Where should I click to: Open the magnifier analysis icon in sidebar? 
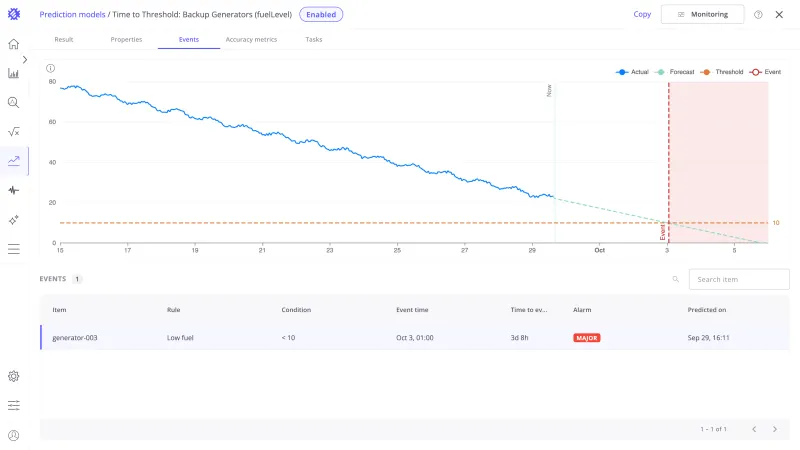coord(14,103)
